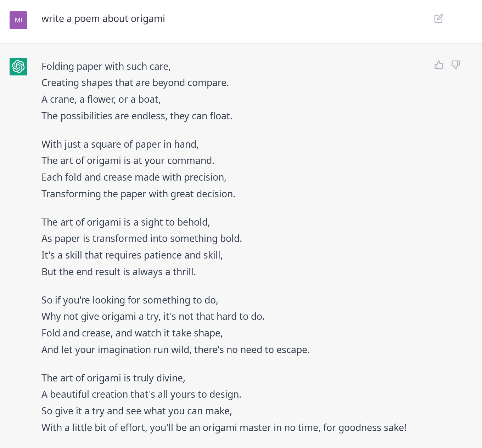Viewport: 482px width, 448px height.
Task: Give the response a thumbs down
Action: [x=456, y=65]
